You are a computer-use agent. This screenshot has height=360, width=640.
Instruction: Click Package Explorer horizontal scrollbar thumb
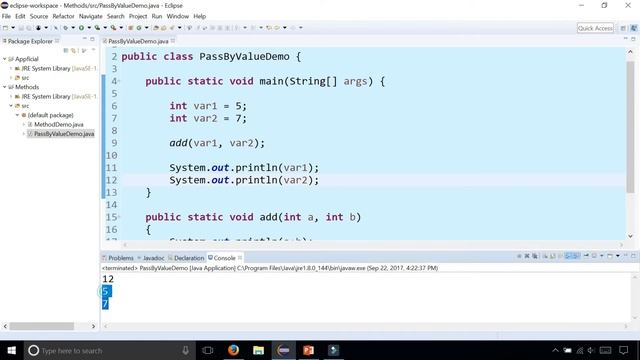[x=42, y=326]
